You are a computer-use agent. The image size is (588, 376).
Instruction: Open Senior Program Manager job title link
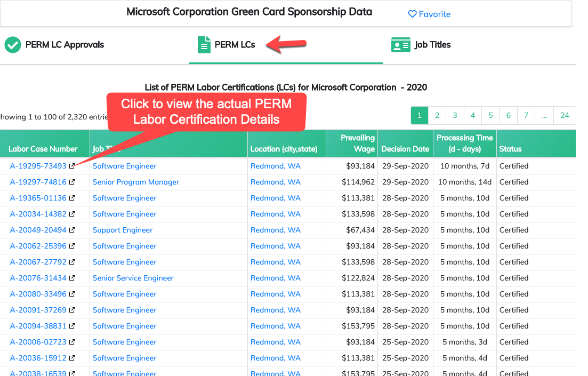(136, 182)
